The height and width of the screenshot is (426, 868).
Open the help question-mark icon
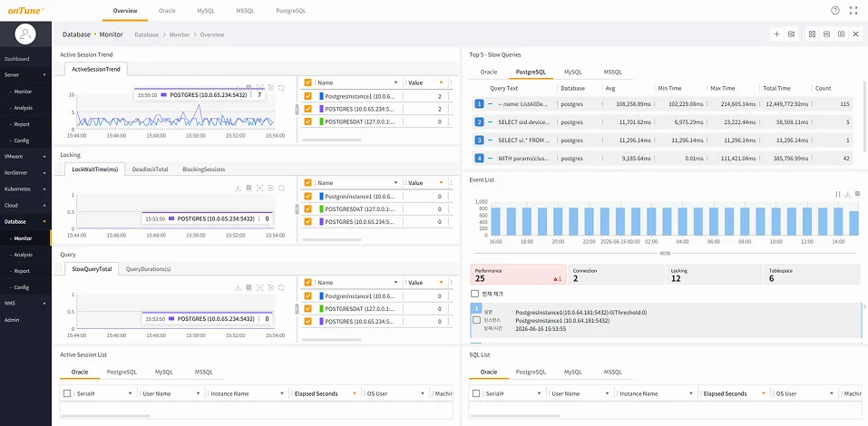pyautogui.click(x=835, y=11)
